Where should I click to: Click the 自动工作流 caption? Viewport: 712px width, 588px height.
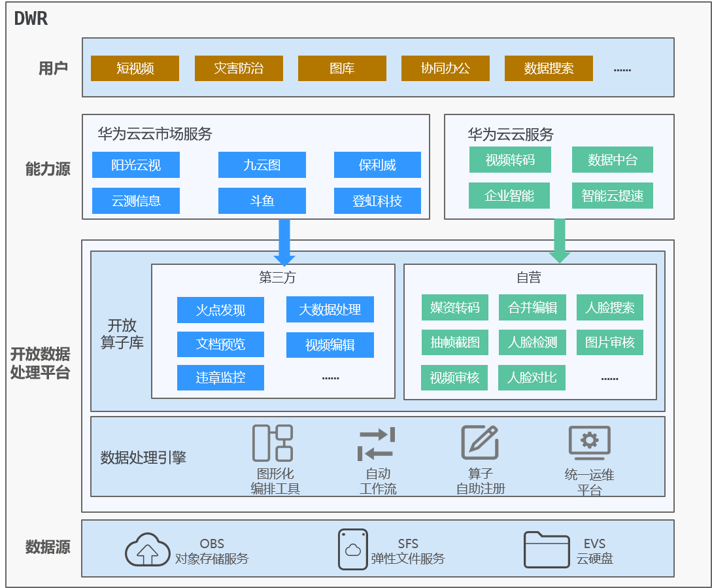(378, 481)
